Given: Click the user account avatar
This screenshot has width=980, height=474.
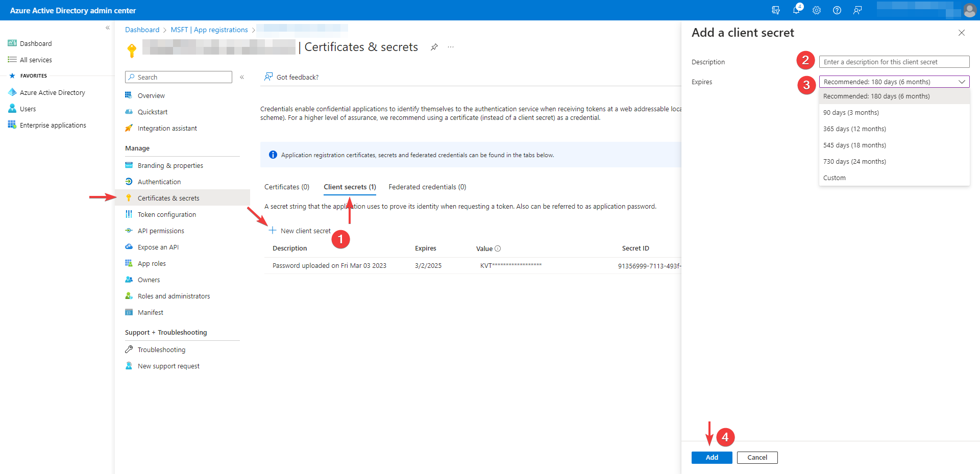Looking at the screenshot, I should pyautogui.click(x=969, y=10).
